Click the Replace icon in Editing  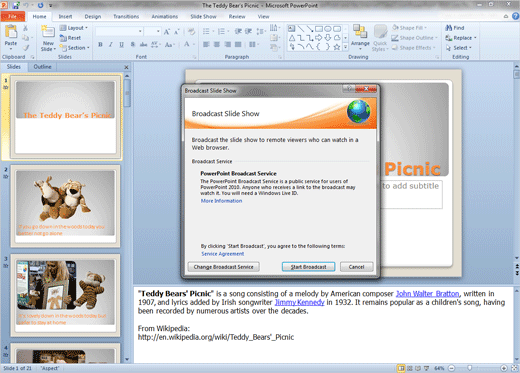point(449,38)
